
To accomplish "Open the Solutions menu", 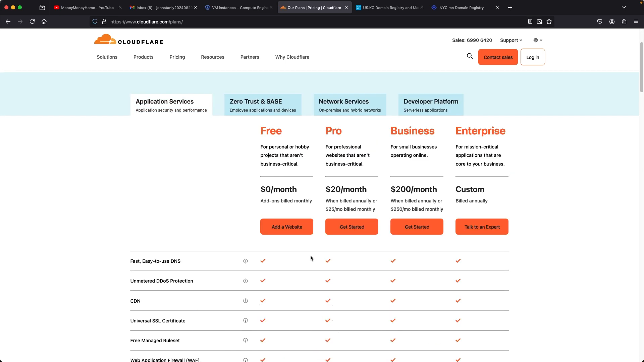I will click(x=107, y=57).
